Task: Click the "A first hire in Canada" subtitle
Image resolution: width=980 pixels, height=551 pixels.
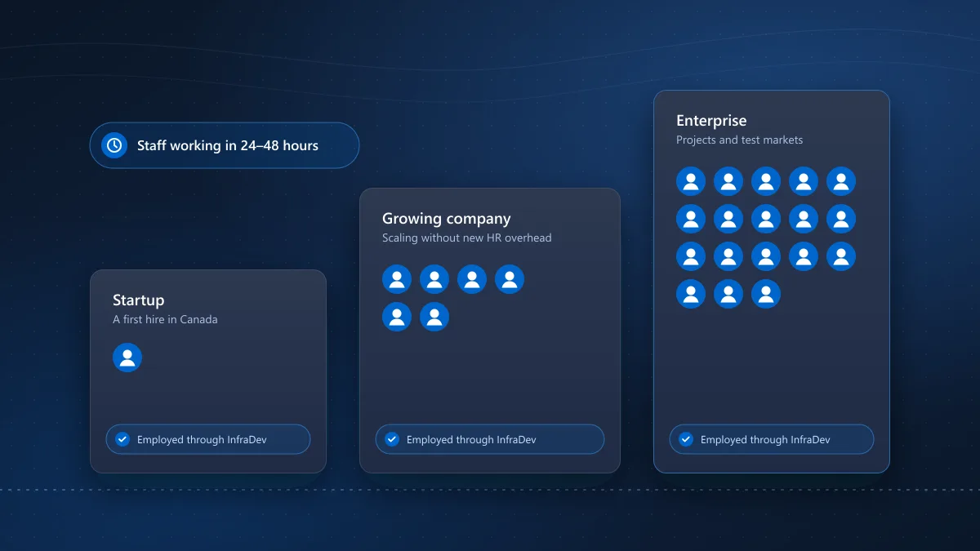Action: pos(165,319)
